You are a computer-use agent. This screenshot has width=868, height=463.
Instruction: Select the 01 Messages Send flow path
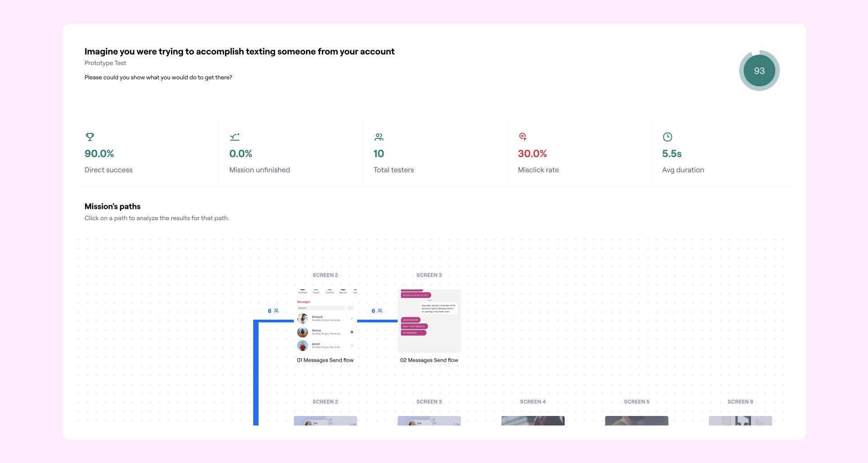325,321
